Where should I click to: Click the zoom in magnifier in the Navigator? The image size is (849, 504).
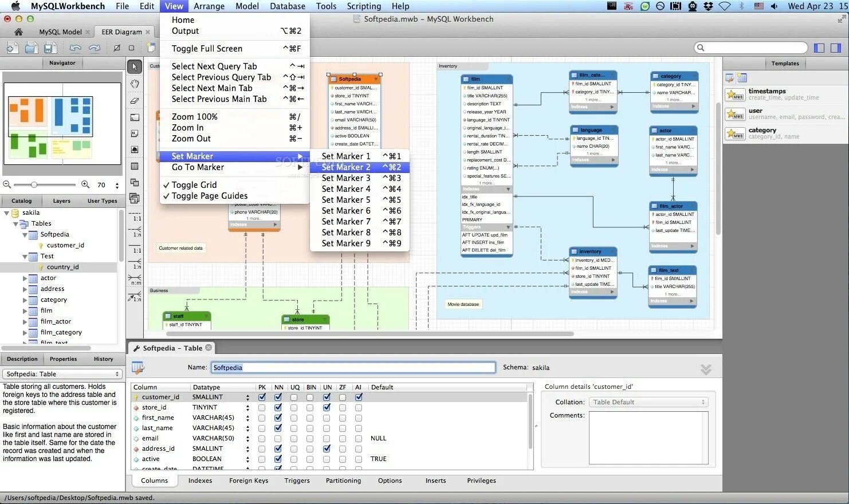pyautogui.click(x=85, y=184)
